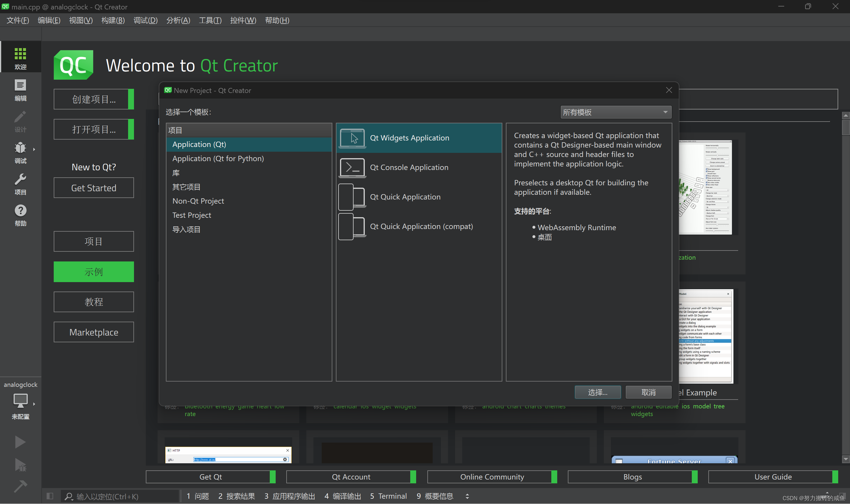Viewport: 850px width, 504px height.
Task: Select Qt Console Application template
Action: click(409, 167)
